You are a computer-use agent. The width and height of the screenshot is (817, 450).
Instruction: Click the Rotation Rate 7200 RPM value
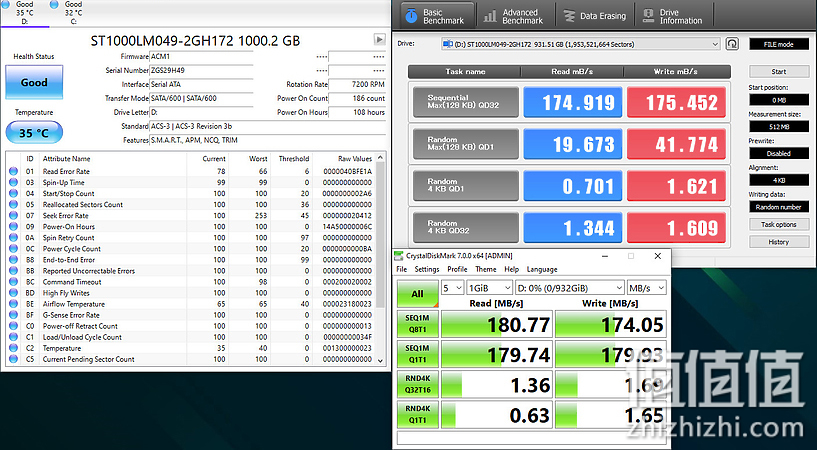coord(357,84)
